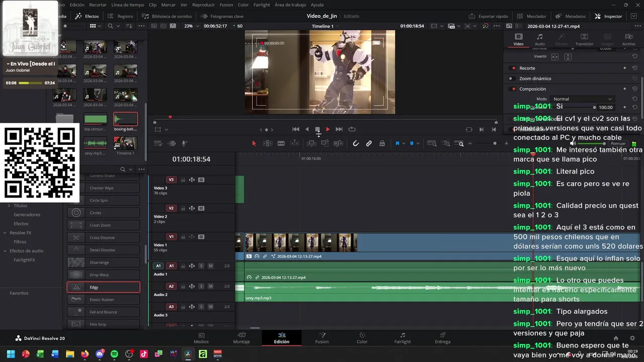Image resolution: width=644 pixels, height=362 pixels.
Task: Go to first frame in transport controls
Action: point(296,129)
